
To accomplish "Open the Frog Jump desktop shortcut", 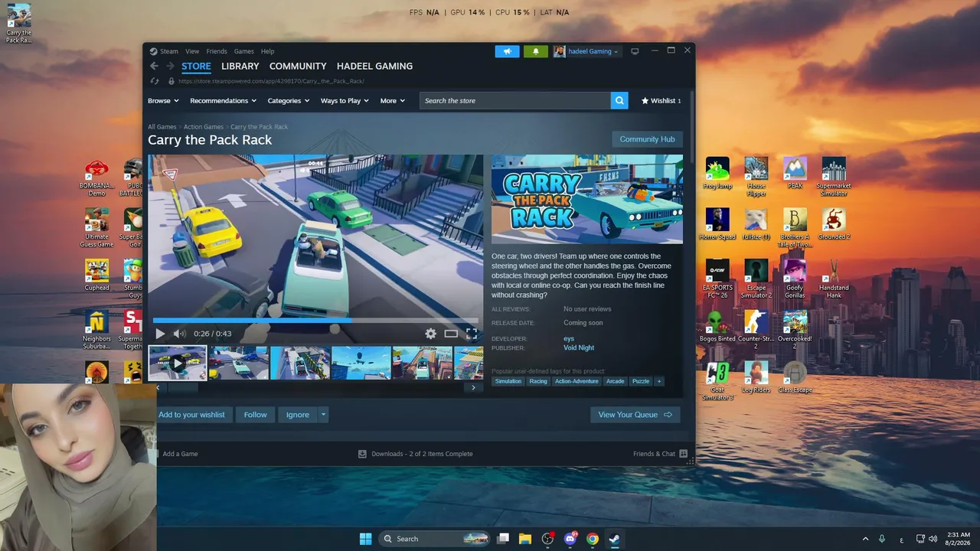I will pyautogui.click(x=717, y=174).
